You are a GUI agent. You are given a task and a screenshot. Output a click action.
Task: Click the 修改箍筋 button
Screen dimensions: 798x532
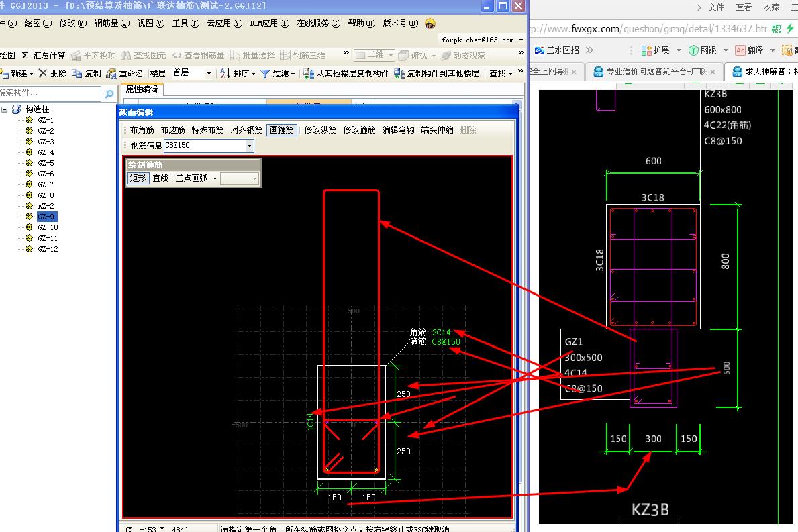[359, 130]
